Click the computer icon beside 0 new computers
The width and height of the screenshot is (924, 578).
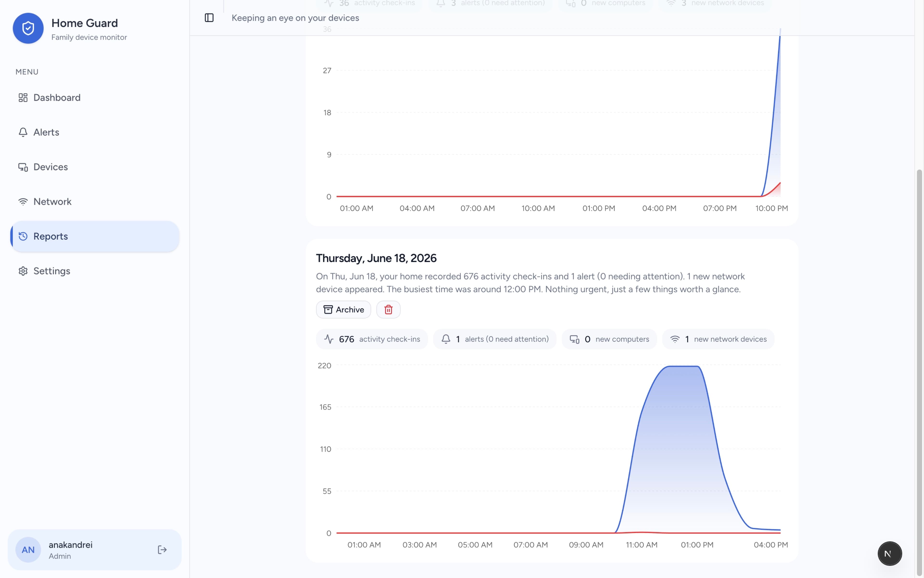click(574, 339)
